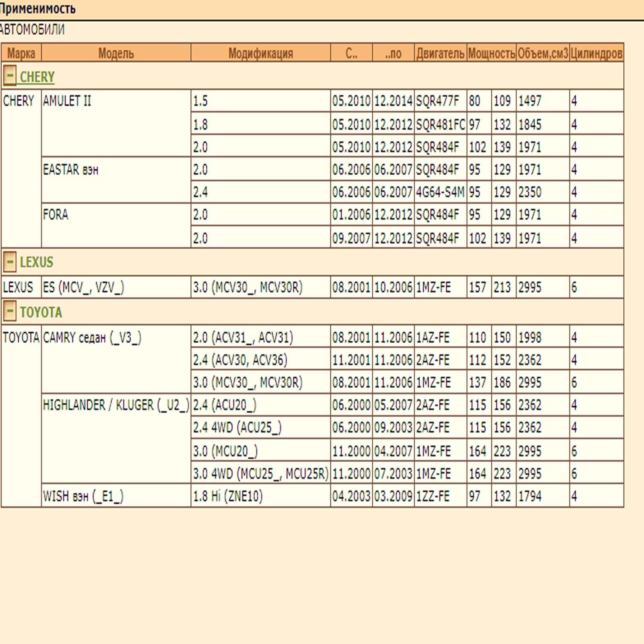Viewport: 644px width, 644px height.
Task: Collapse the LEXUS group with minus icon
Action: pos(10,262)
